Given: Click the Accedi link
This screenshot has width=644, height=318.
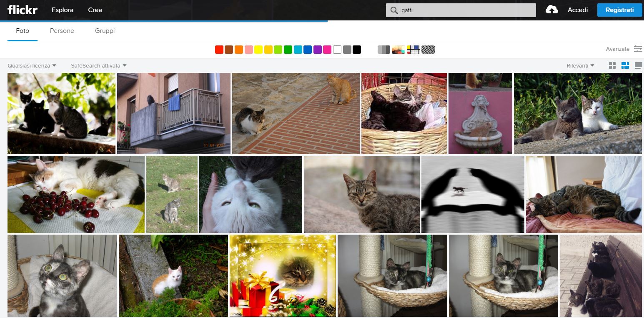Looking at the screenshot, I should (578, 10).
